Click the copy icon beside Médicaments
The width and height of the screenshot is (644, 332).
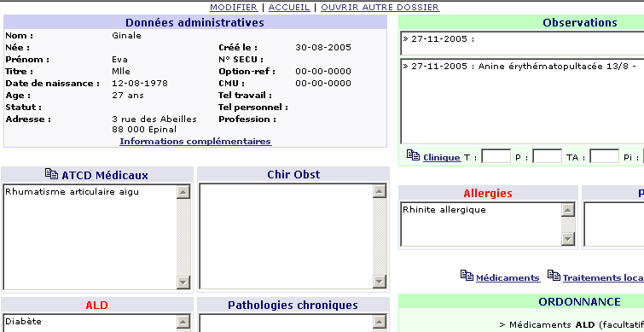[x=467, y=276]
